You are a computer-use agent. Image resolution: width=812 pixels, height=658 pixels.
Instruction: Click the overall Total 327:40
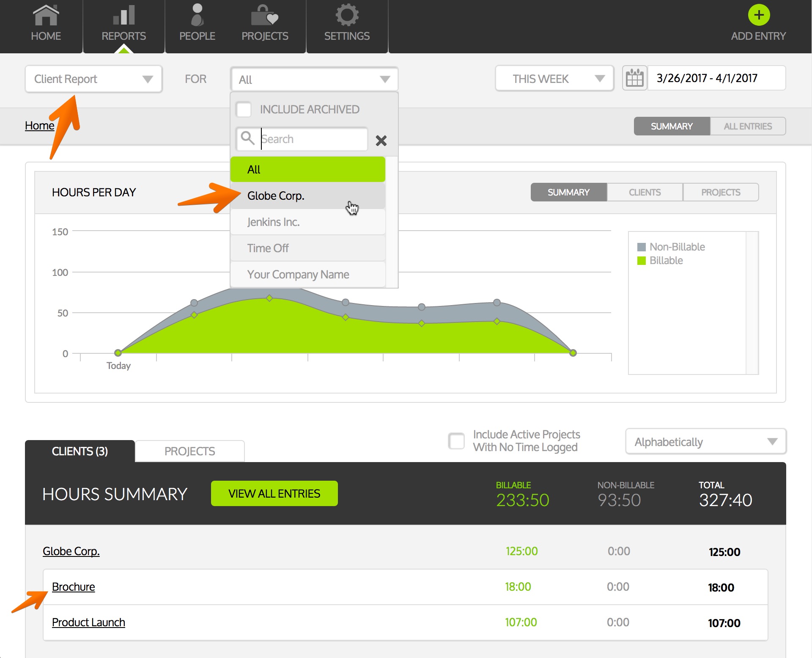pyautogui.click(x=726, y=500)
